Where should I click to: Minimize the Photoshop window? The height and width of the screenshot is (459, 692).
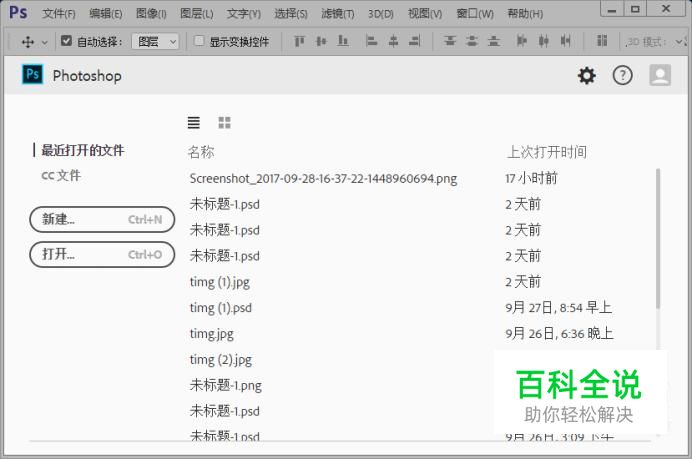click(612, 9)
